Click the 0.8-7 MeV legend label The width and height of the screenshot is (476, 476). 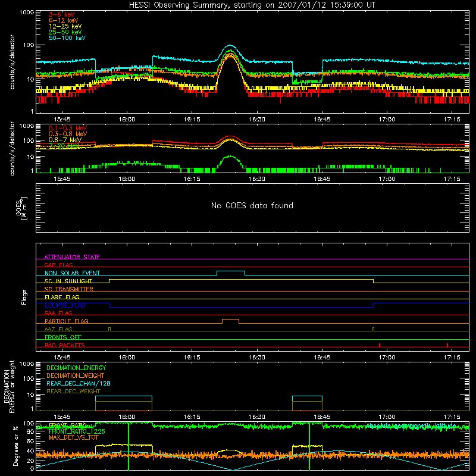pos(65,140)
